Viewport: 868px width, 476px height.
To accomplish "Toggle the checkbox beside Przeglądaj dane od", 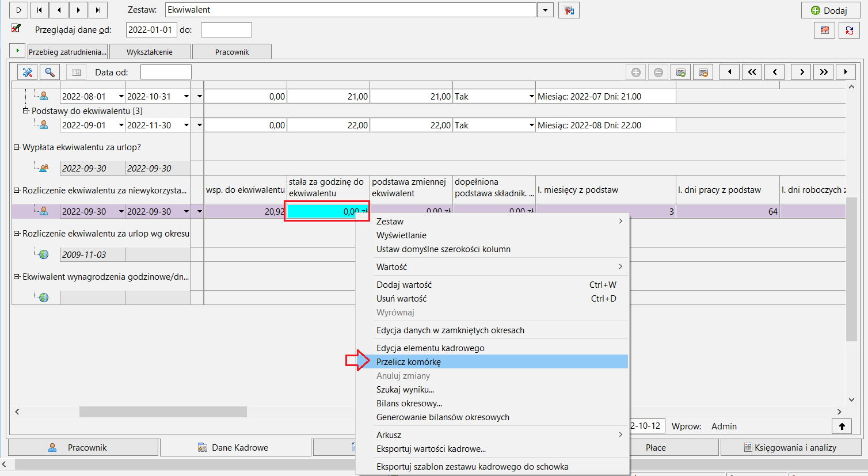I will click(16, 28).
